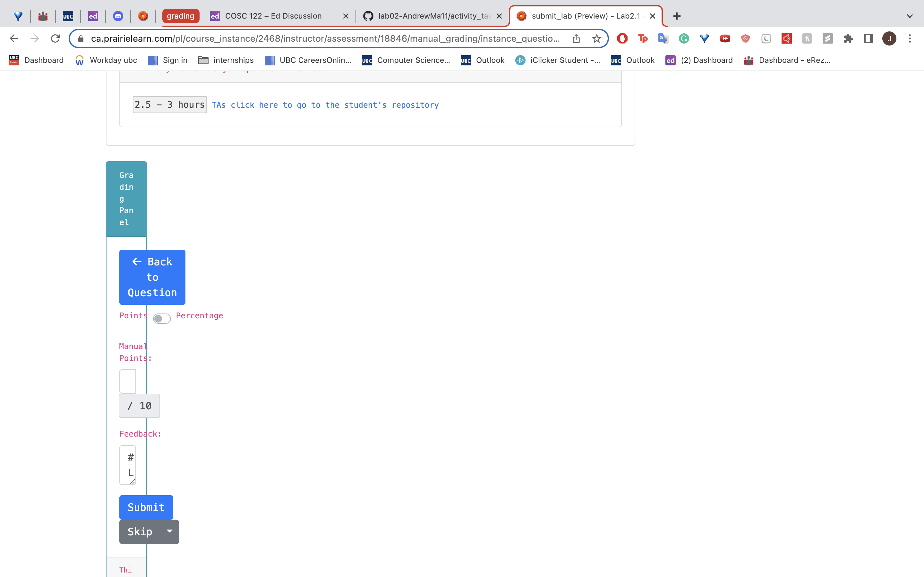Screen dimensions: 924x577
Task: Bookmark page with the star icon
Action: click(x=596, y=38)
